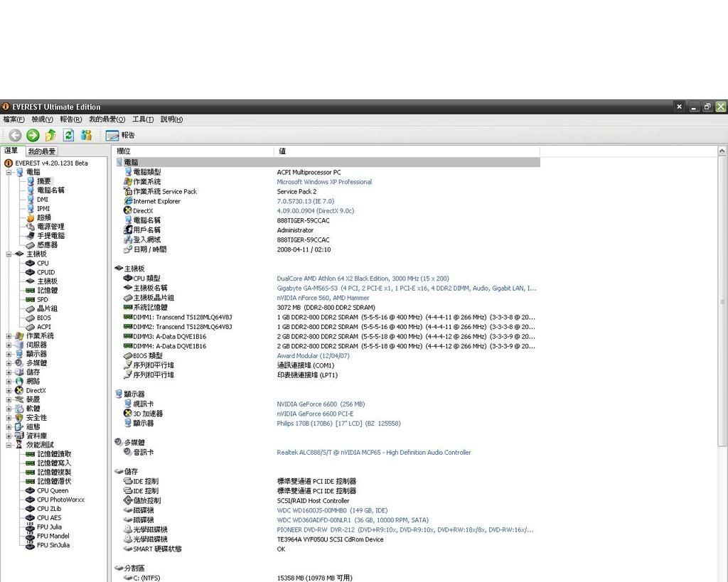
Task: Select 摘要 in the tree
Action: tap(44, 181)
